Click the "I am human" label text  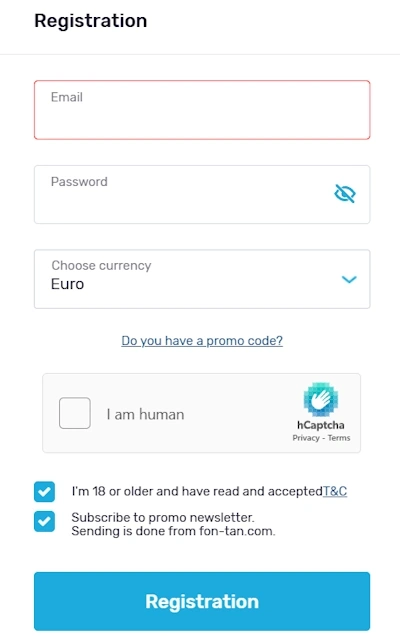click(145, 414)
